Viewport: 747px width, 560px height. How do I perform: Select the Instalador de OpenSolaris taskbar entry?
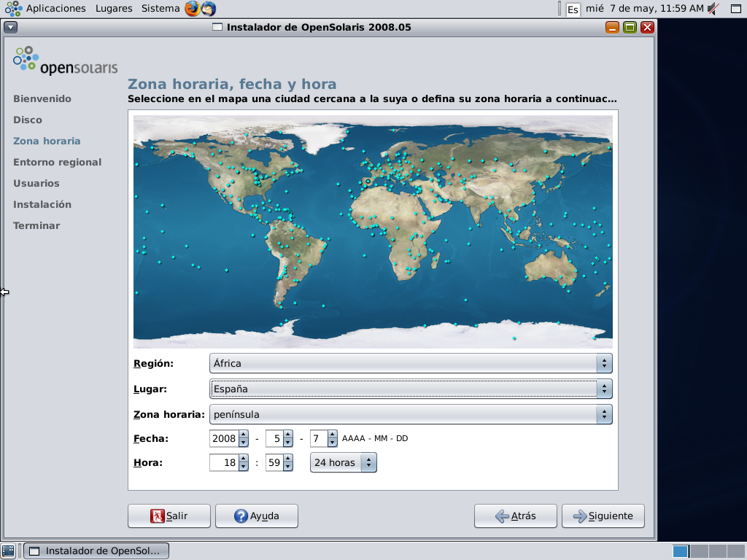[96, 551]
